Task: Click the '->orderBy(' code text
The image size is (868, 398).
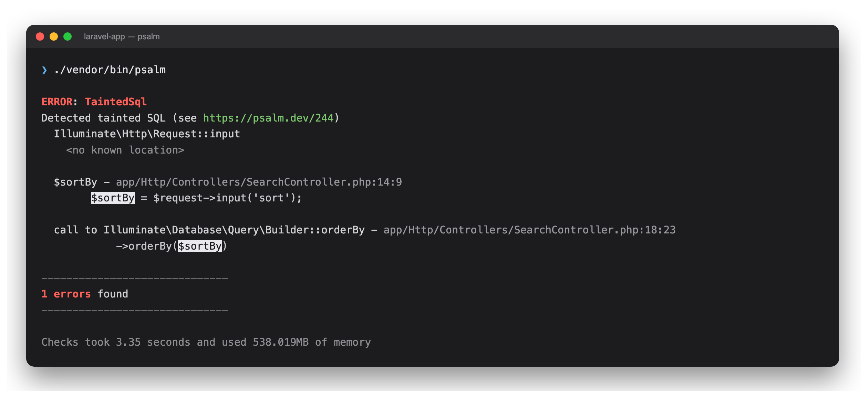Action: click(x=146, y=246)
